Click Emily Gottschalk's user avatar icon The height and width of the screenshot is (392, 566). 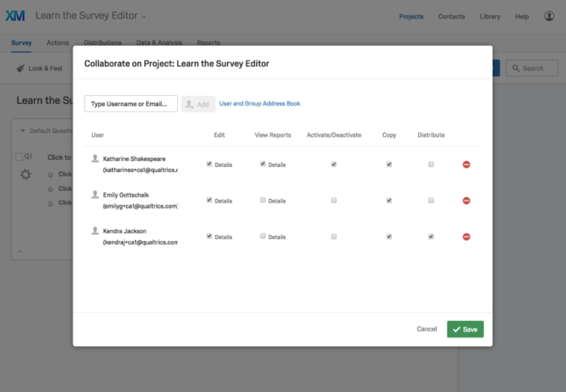[95, 195]
